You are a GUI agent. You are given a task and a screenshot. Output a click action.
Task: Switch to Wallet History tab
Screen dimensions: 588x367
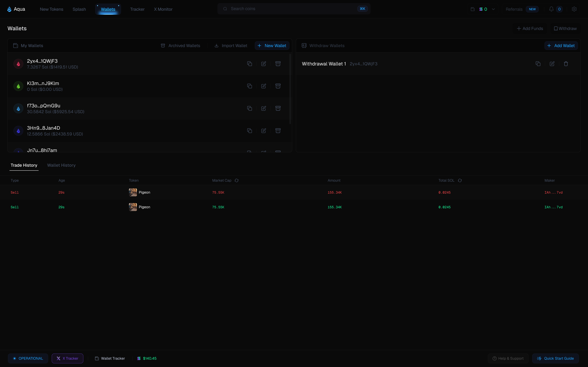(61, 165)
